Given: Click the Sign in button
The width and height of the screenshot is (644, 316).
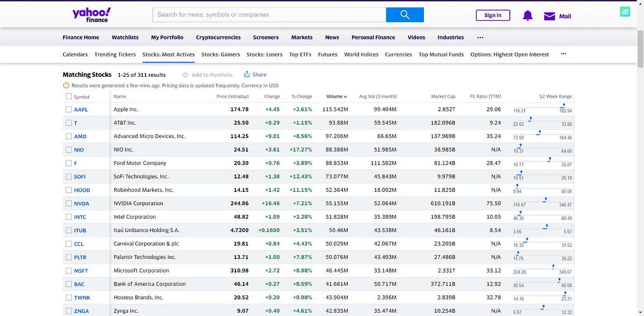Looking at the screenshot, I should pyautogui.click(x=493, y=15).
